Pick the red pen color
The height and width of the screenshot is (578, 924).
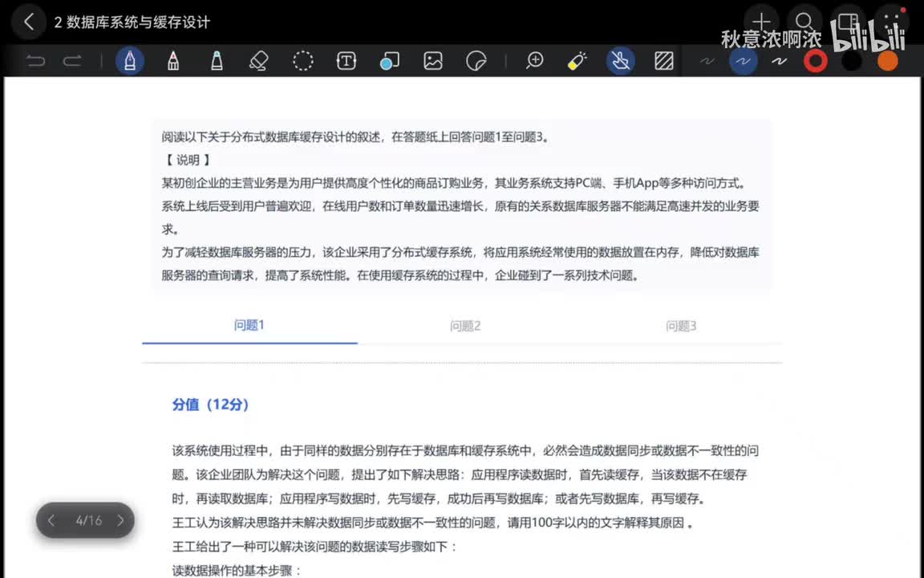pyautogui.click(x=816, y=61)
